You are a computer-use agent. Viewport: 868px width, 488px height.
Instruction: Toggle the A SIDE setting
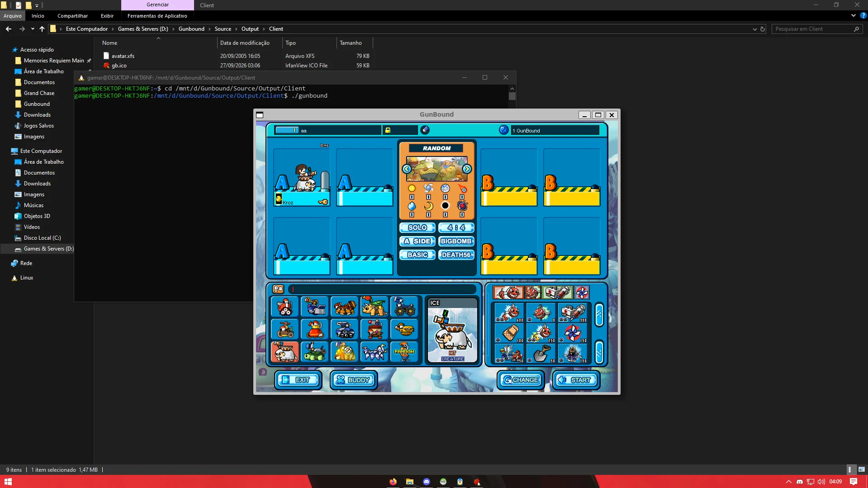click(417, 241)
